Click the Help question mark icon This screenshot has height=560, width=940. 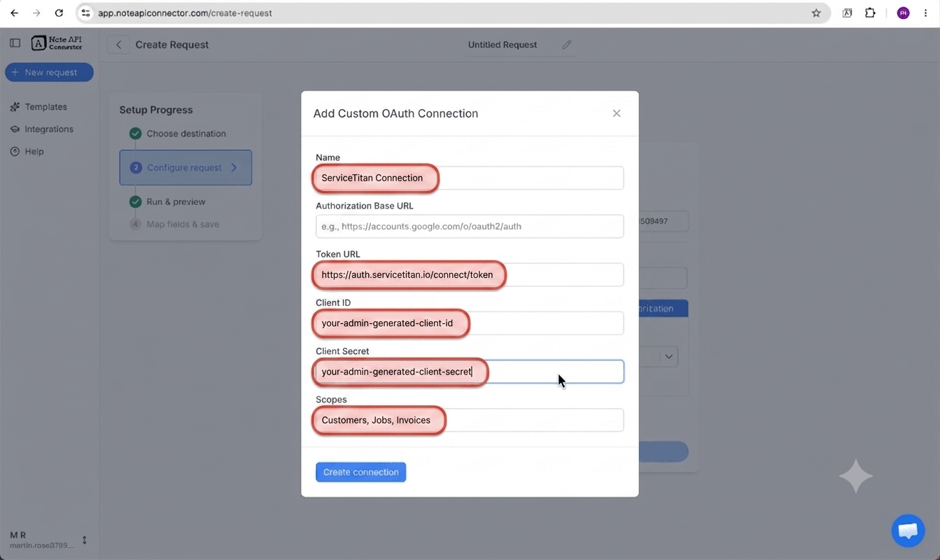tap(15, 151)
